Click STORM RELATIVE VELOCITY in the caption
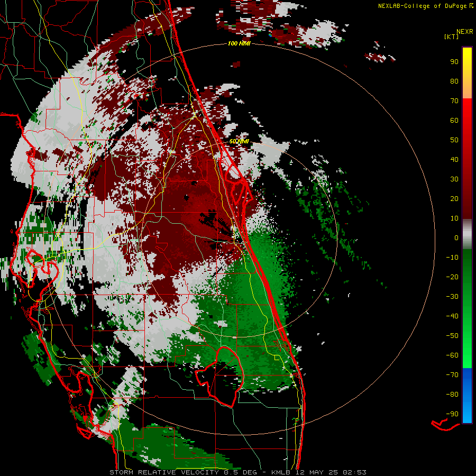 click(x=164, y=472)
